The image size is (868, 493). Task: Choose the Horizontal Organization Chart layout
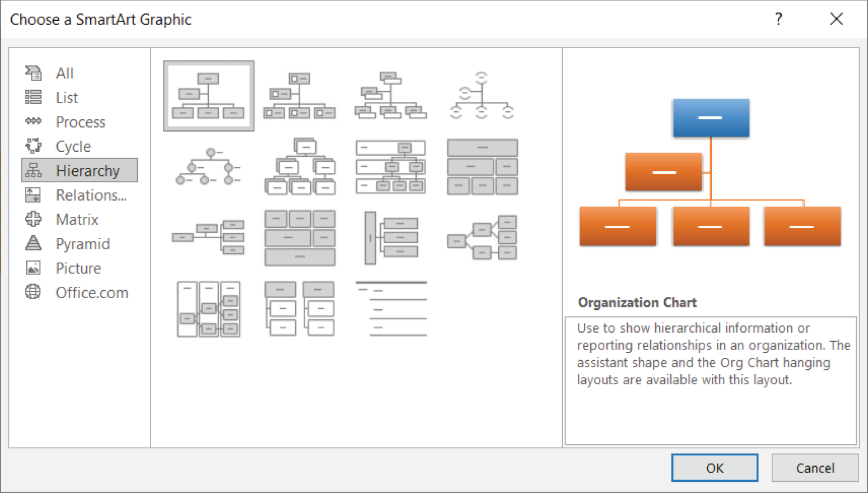coord(208,238)
